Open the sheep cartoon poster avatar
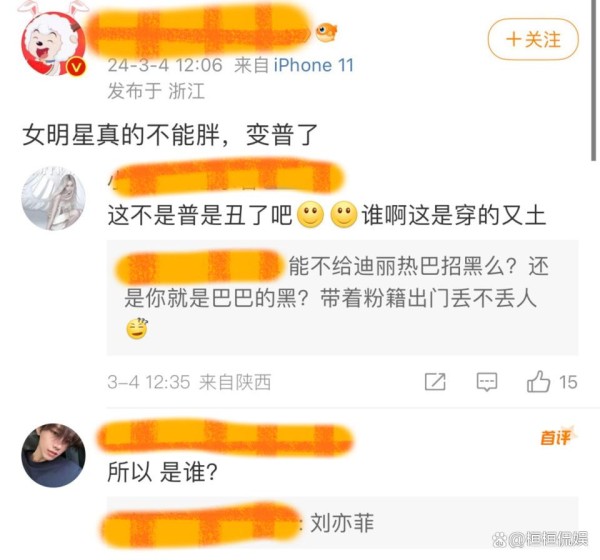Viewport: 600px width, 560px height. (53, 43)
